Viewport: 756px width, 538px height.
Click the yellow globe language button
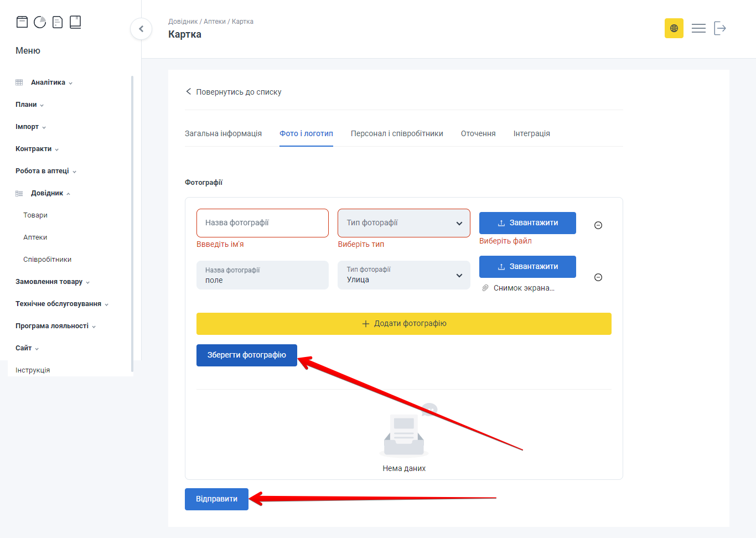pyautogui.click(x=674, y=28)
